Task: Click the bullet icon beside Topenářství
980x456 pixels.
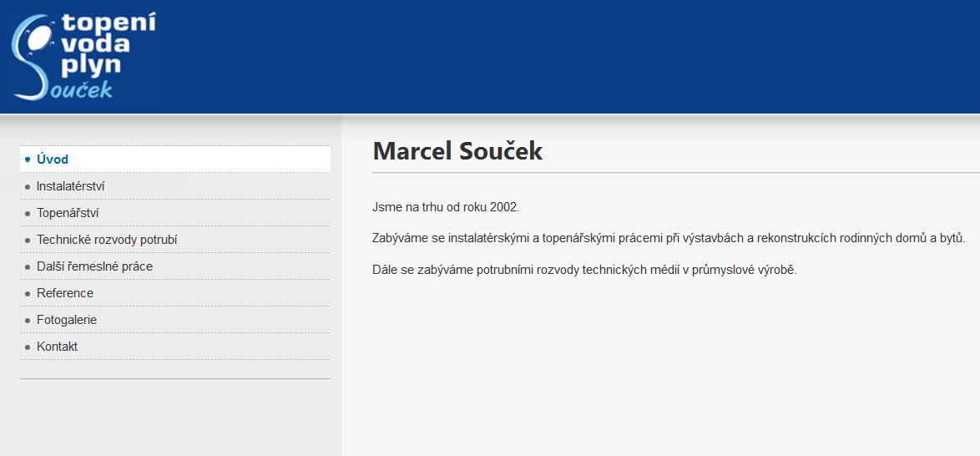Action: (28, 214)
